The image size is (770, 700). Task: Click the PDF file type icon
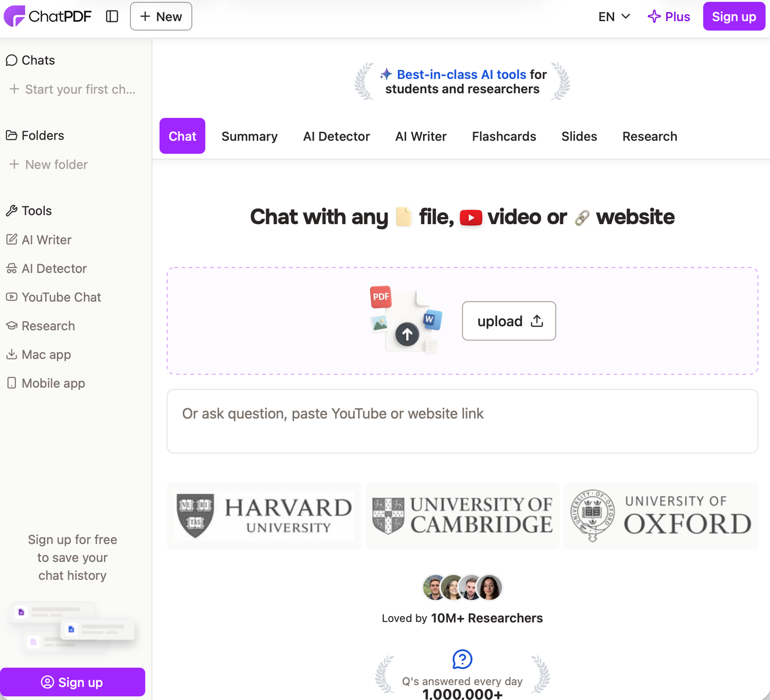point(381,297)
